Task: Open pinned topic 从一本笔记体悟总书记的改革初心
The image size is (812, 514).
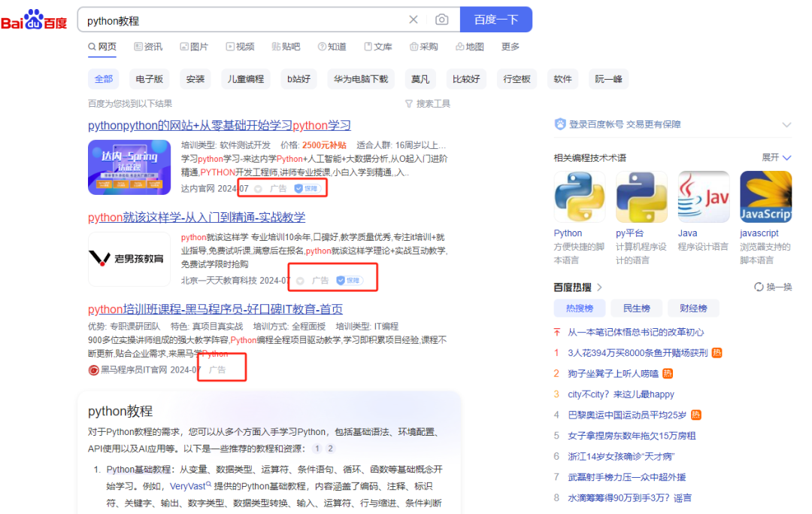Action: tap(635, 332)
